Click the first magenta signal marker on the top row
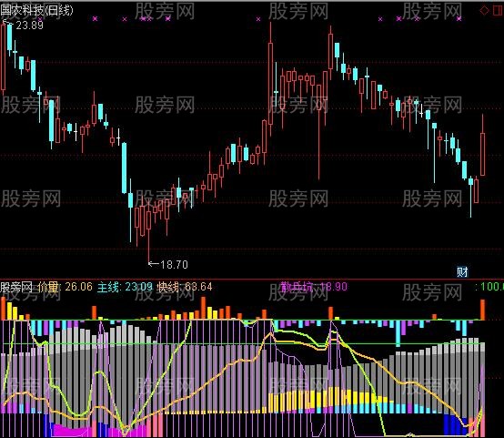The image size is (504, 438). click(x=95, y=18)
